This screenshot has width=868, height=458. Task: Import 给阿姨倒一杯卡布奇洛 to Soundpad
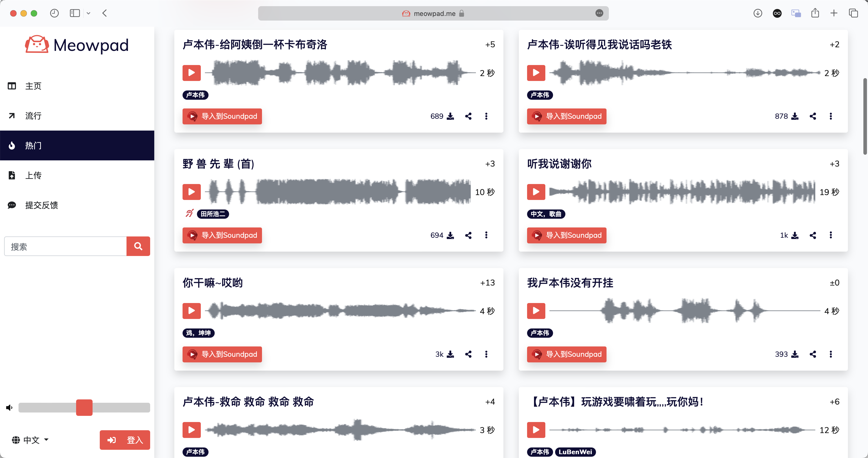point(222,116)
